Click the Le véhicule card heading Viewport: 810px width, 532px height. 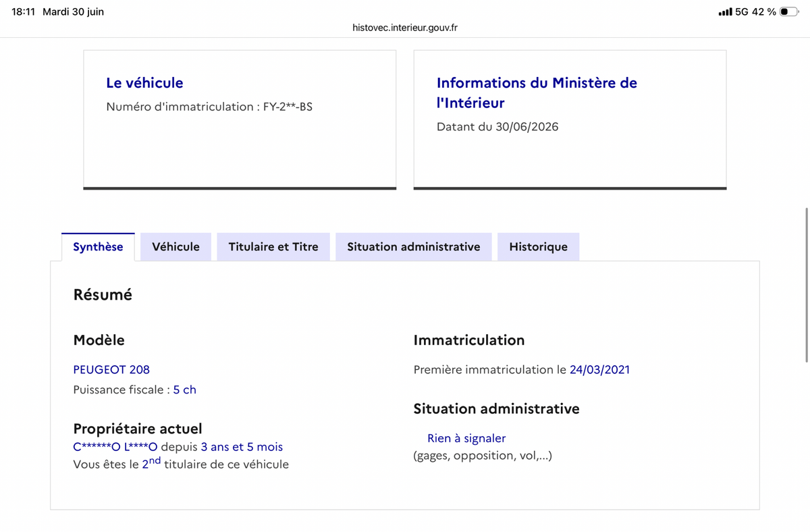(144, 83)
